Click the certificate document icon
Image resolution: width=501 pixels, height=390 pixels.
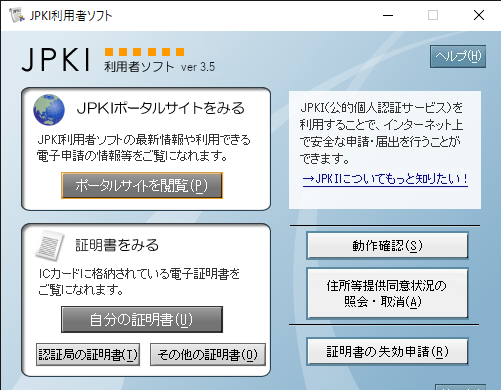coord(50,246)
